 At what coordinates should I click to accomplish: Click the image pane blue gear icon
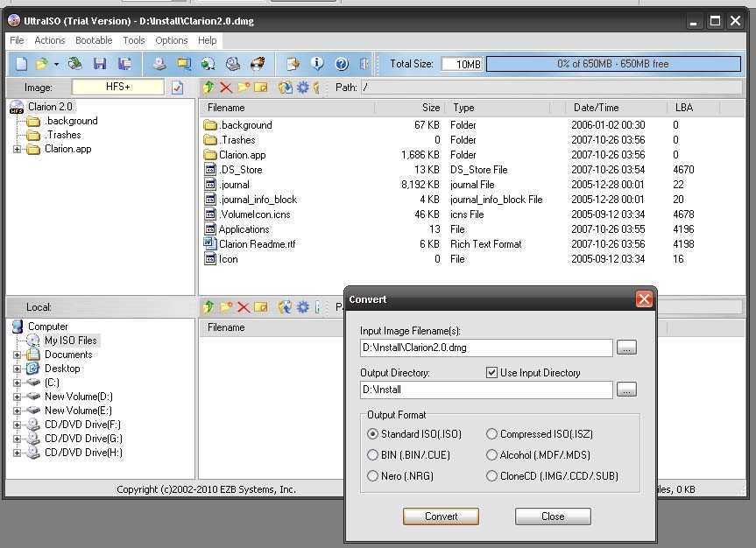click(x=303, y=88)
